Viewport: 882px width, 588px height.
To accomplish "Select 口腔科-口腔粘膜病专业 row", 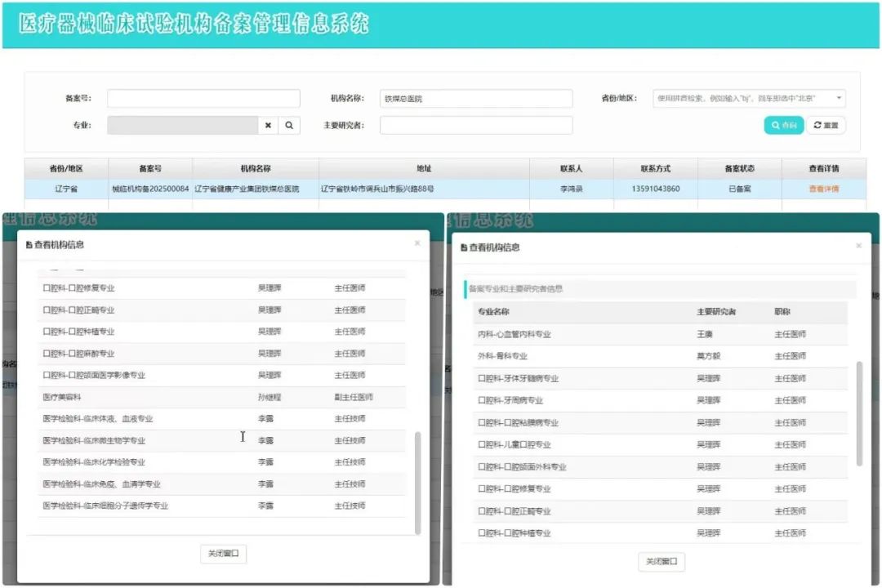I will point(661,422).
